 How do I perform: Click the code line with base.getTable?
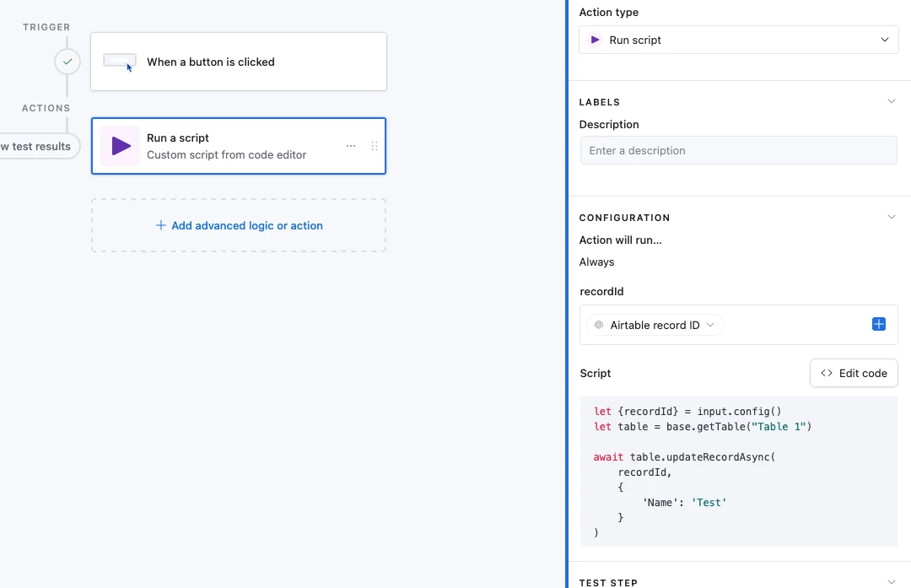[x=703, y=427]
